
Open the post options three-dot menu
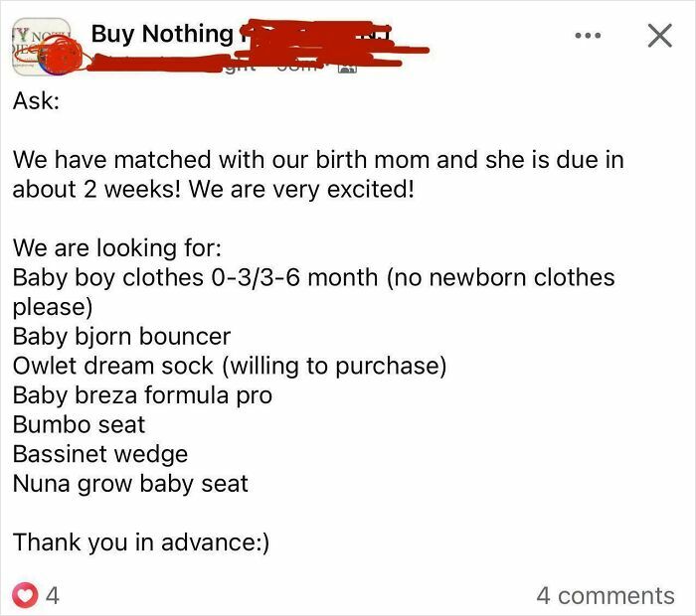click(589, 36)
